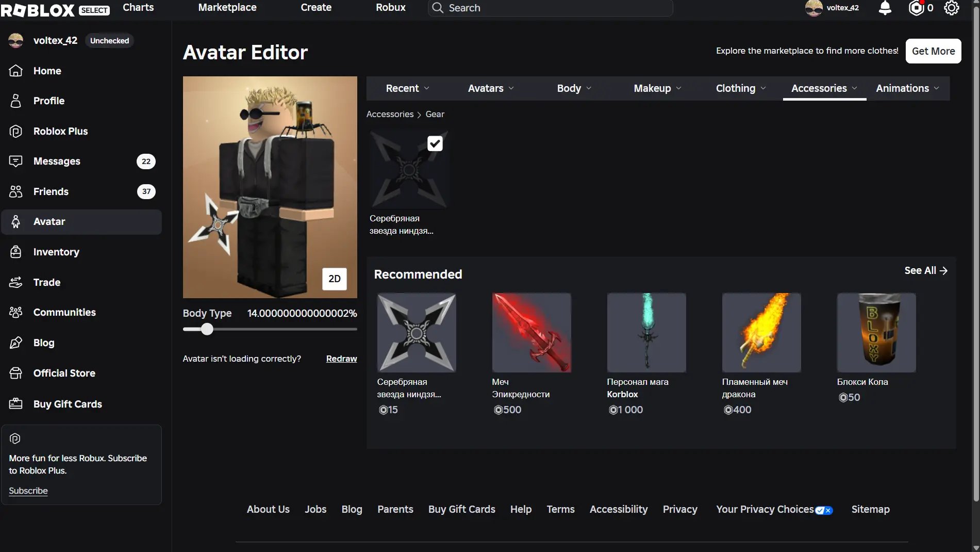The width and height of the screenshot is (980, 552).
Task: Expand the Clothing dropdown
Action: [x=741, y=88]
